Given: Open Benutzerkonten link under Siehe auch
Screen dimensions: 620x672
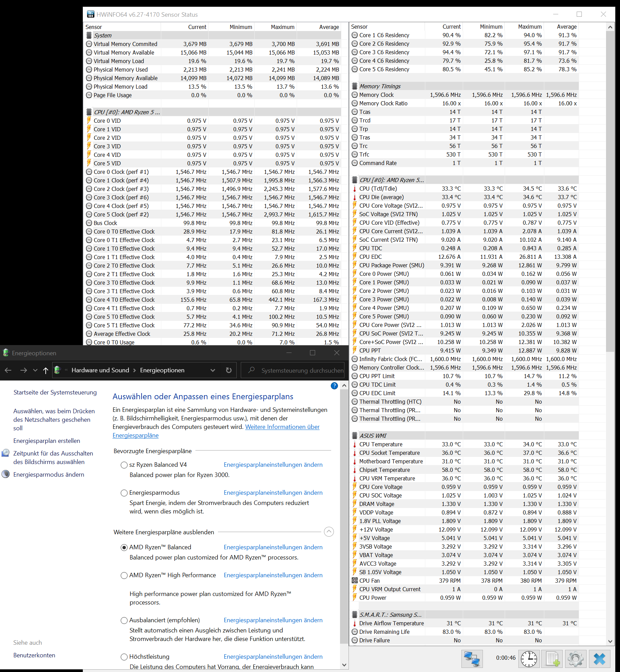Looking at the screenshot, I should tap(34, 655).
